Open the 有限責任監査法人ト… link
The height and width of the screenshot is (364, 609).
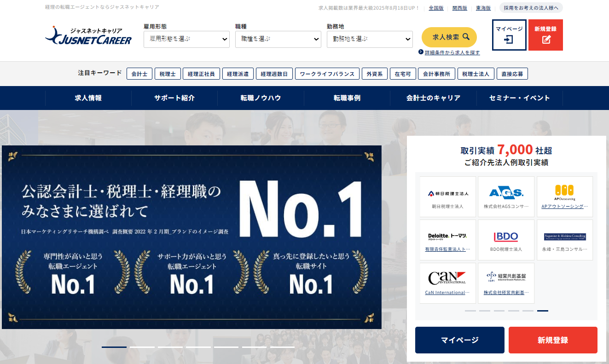coord(447,249)
